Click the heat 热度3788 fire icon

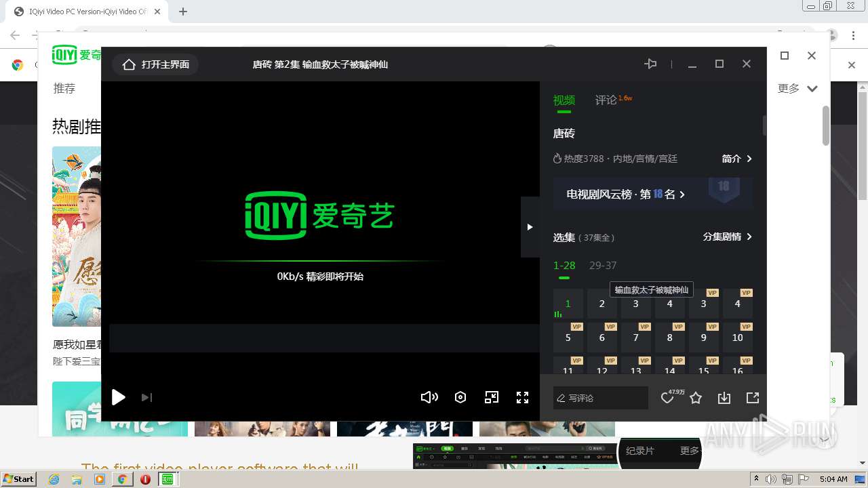click(x=557, y=159)
